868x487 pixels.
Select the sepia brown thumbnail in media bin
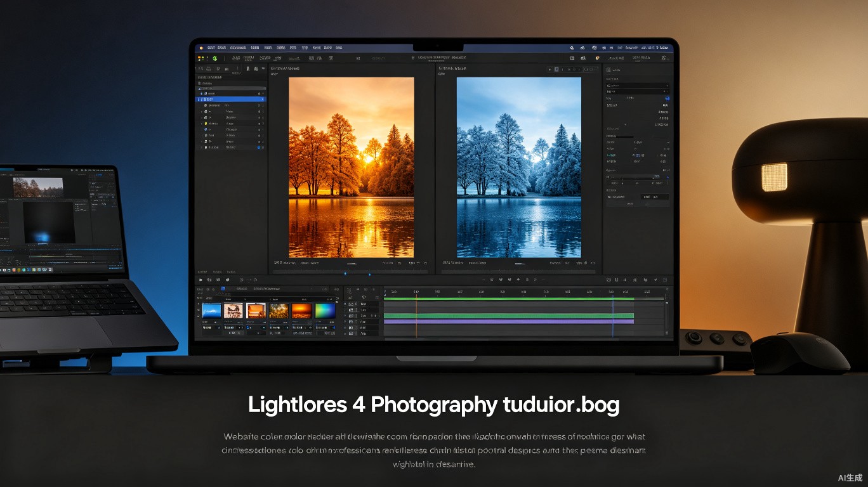[x=233, y=311]
